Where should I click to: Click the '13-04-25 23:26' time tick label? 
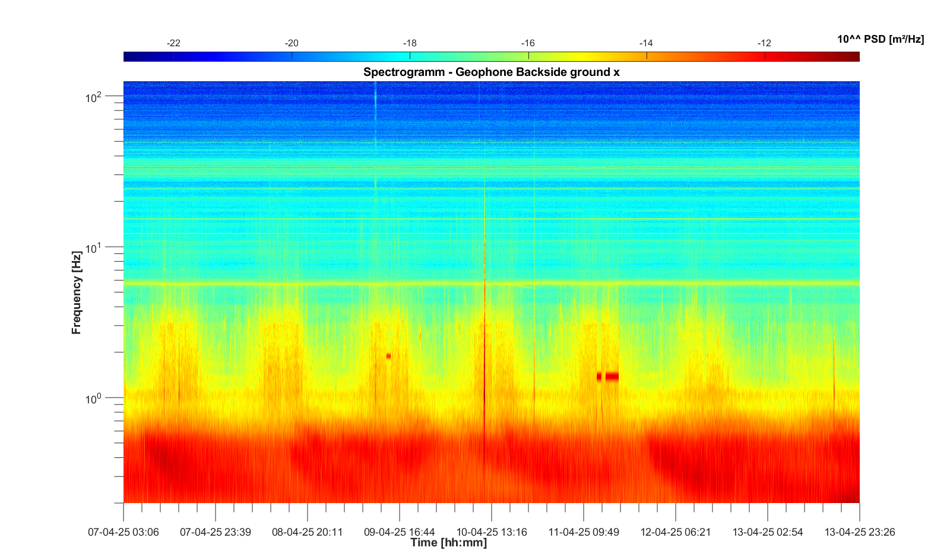(x=859, y=532)
